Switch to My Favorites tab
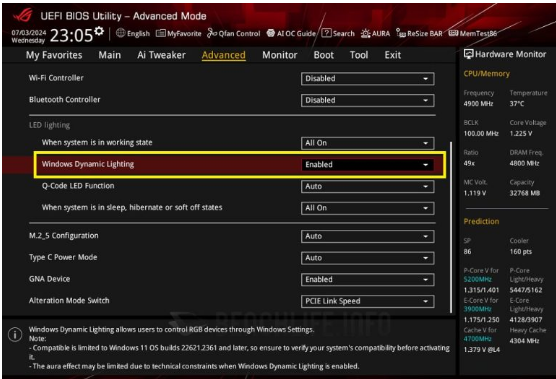Screen dimensions: 556x379 pyautogui.click(x=54, y=55)
